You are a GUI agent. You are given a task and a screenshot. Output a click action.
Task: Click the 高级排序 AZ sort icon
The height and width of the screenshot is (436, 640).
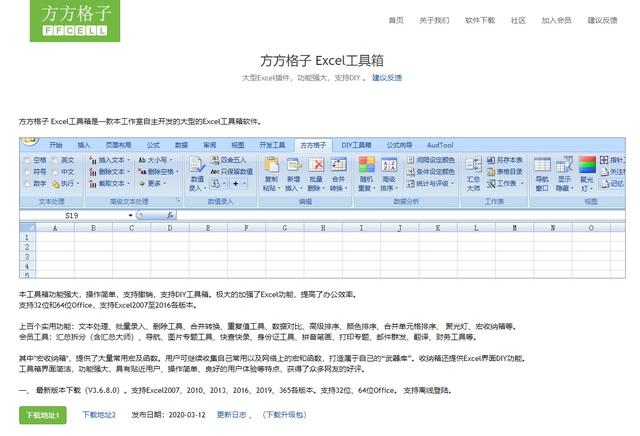point(389,165)
